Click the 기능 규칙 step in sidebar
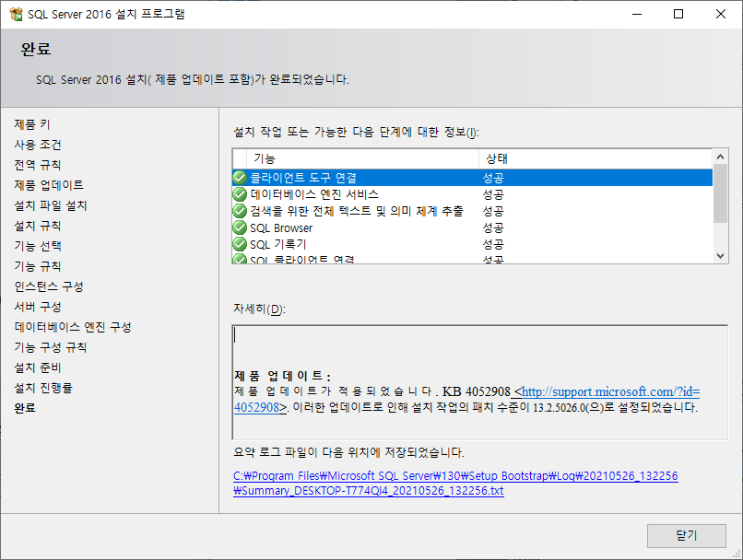The width and height of the screenshot is (743, 560). pyautogui.click(x=38, y=266)
